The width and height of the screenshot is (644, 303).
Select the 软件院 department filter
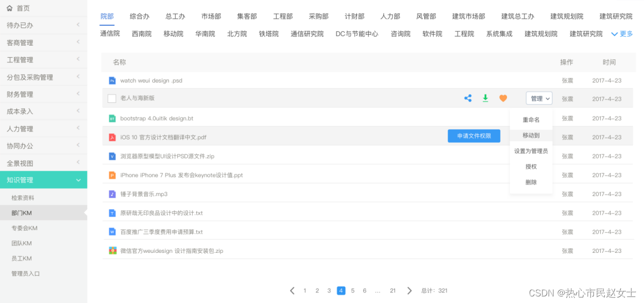tap(432, 34)
